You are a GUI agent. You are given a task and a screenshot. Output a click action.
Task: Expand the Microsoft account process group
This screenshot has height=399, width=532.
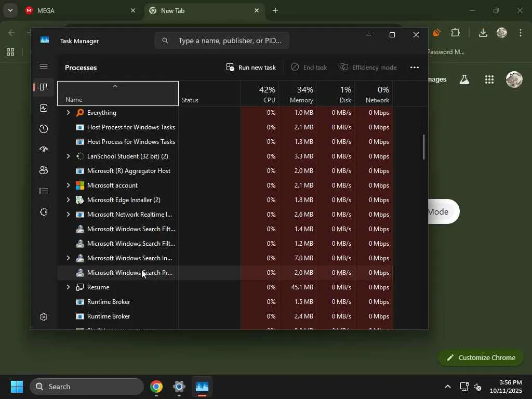pos(68,185)
